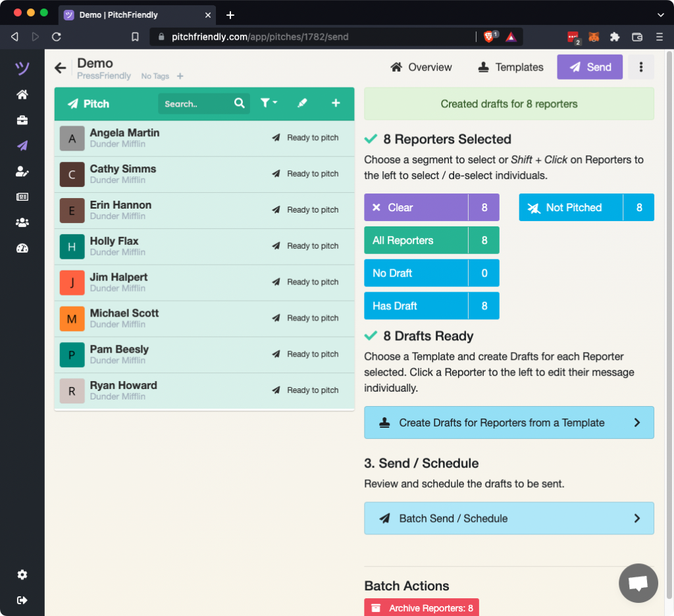Click the reporter Search input field

[196, 104]
